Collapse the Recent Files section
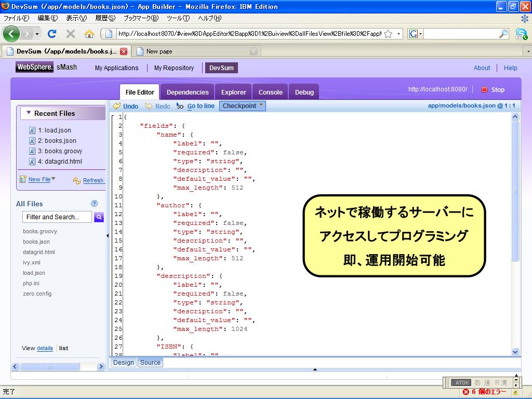Screen dimensions: 532x399 (x=29, y=113)
